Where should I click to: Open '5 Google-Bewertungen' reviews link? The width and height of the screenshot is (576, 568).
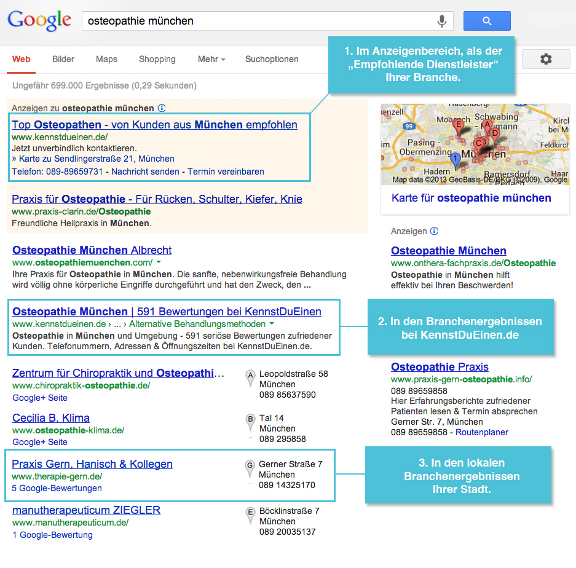click(57, 488)
